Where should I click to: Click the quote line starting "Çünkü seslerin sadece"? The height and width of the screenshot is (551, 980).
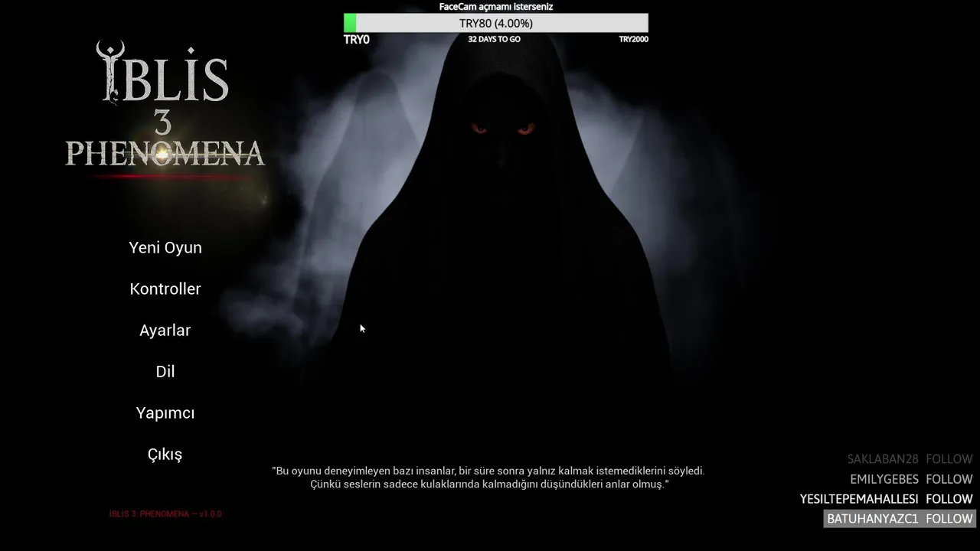pyautogui.click(x=490, y=485)
